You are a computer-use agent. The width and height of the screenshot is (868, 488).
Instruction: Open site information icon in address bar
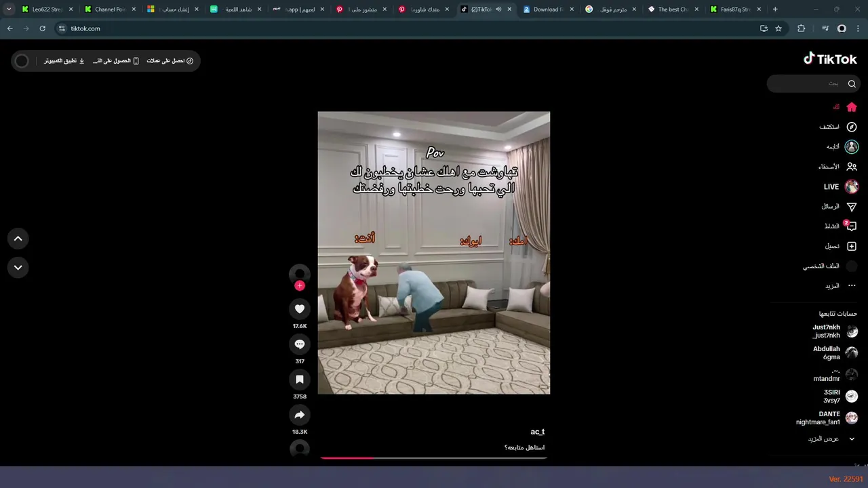62,28
